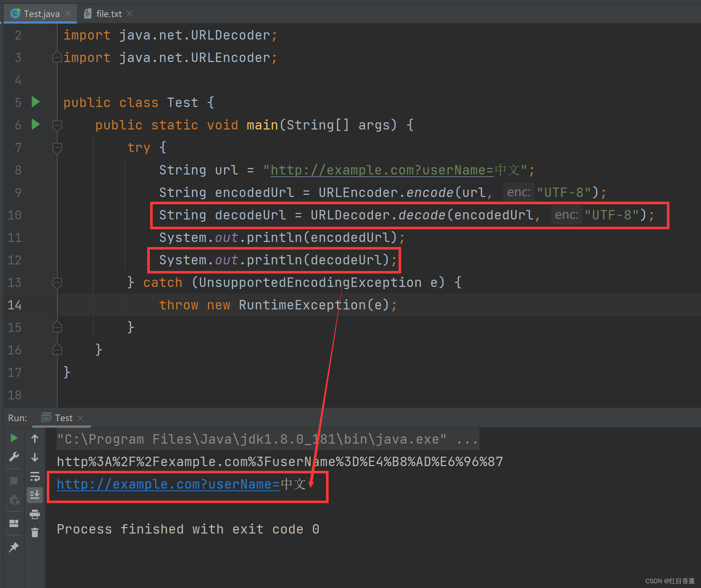Click the Restore Layout icon
This screenshot has height=588, width=701.
tap(14, 523)
